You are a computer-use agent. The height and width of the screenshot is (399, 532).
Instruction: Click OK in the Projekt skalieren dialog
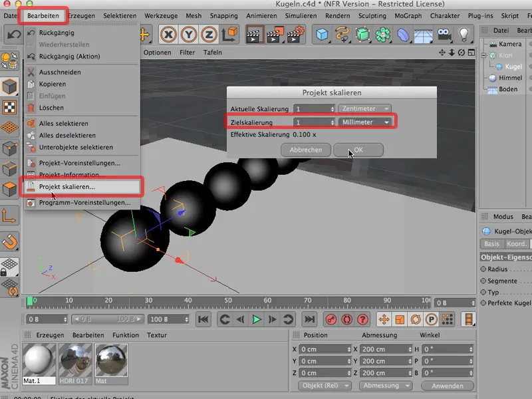(x=358, y=150)
